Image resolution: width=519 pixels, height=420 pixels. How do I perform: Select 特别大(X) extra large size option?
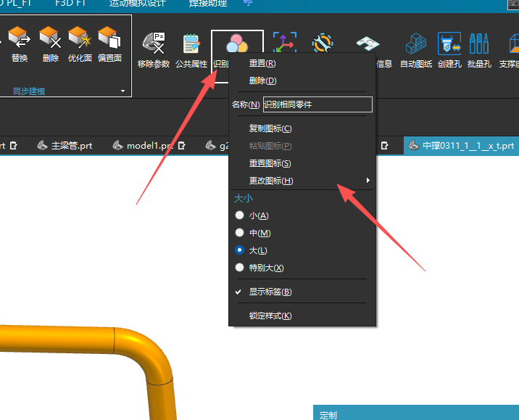click(x=240, y=268)
